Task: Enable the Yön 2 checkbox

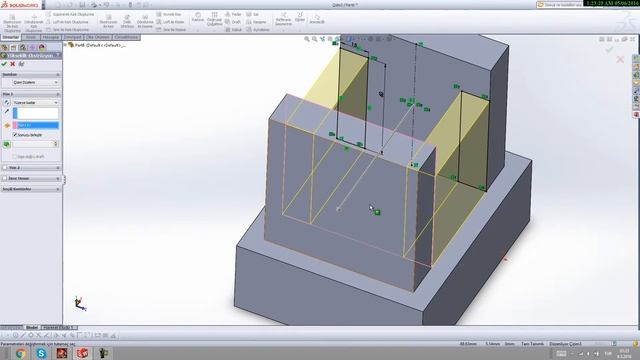Action: [x=5, y=168]
